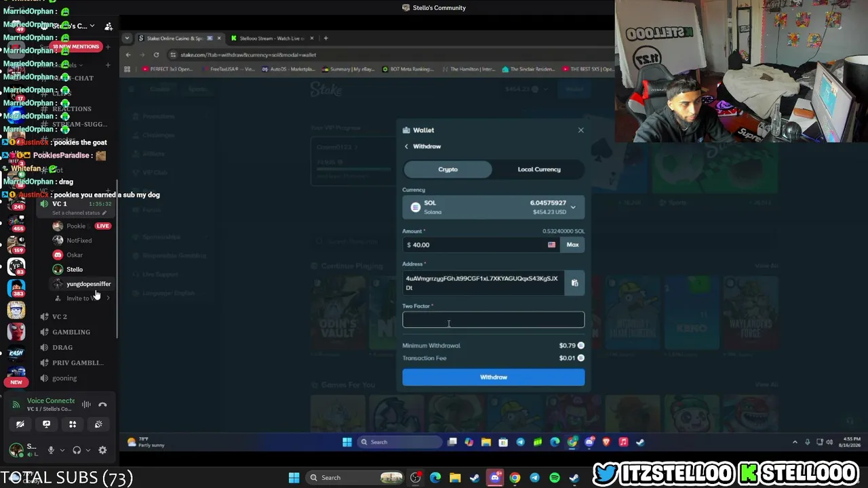868x488 pixels.
Task: Open Chrome from the outer taskbar
Action: 515,478
